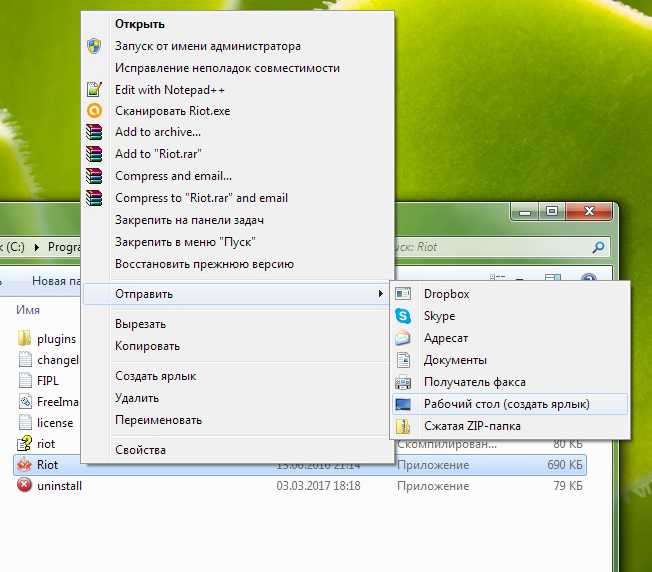Choose Получатель факса
This screenshot has height=572, width=652.
click(x=510, y=382)
